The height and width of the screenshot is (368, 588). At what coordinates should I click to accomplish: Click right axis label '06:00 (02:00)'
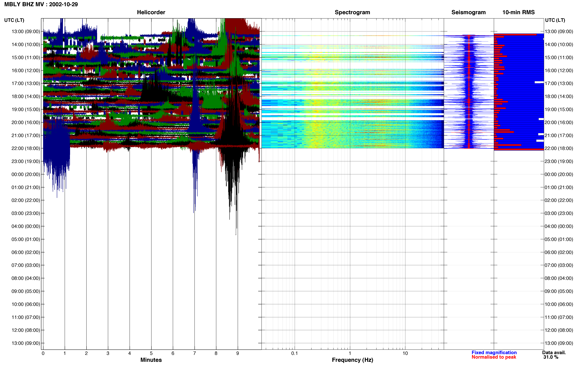point(559,252)
